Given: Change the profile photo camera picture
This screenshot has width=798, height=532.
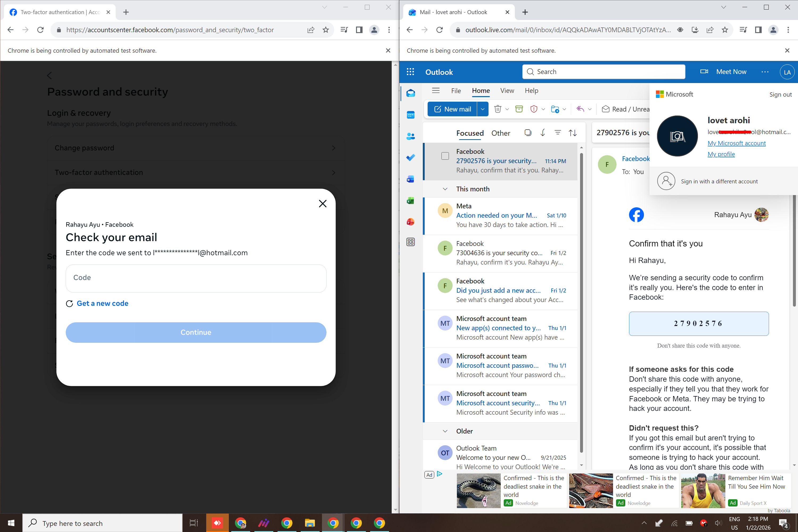Looking at the screenshot, I should tap(677, 136).
